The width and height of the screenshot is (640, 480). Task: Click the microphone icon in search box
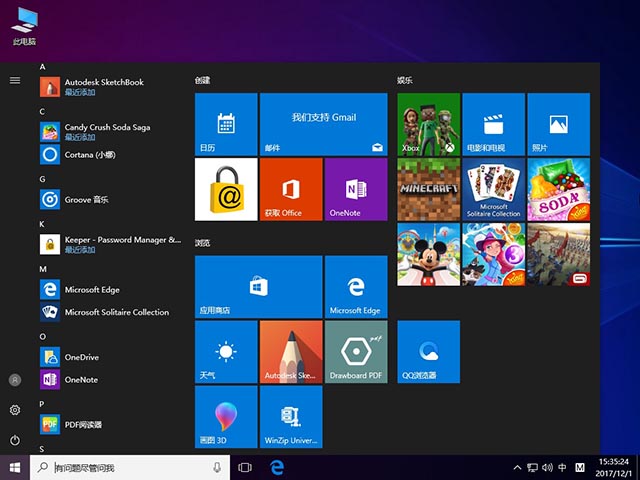(217, 467)
